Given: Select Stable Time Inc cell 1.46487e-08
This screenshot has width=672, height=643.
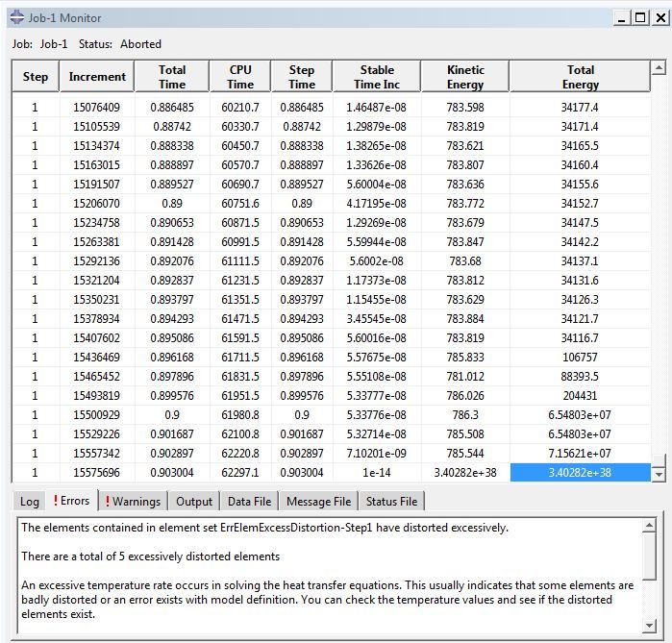Looking at the screenshot, I should pos(377,107).
